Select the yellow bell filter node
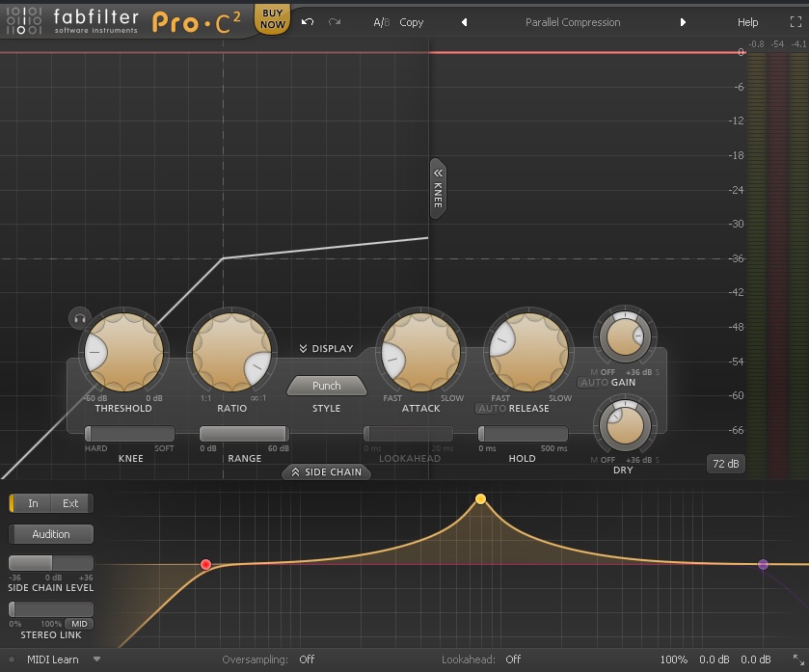Image resolution: width=809 pixels, height=672 pixels. [x=480, y=498]
